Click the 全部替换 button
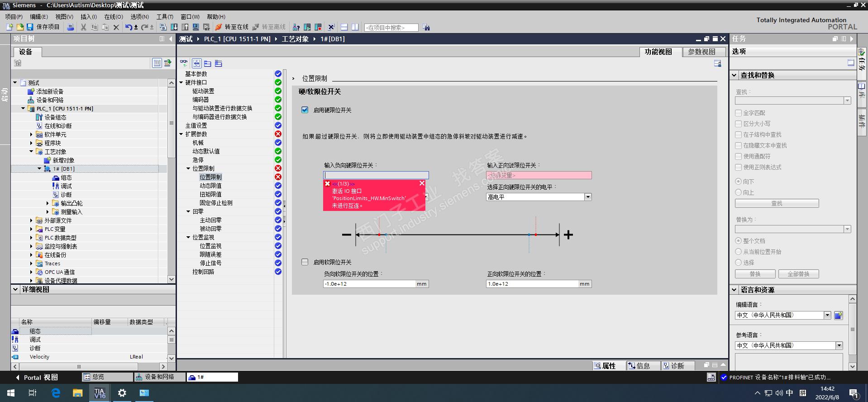868x402 pixels. [798, 274]
